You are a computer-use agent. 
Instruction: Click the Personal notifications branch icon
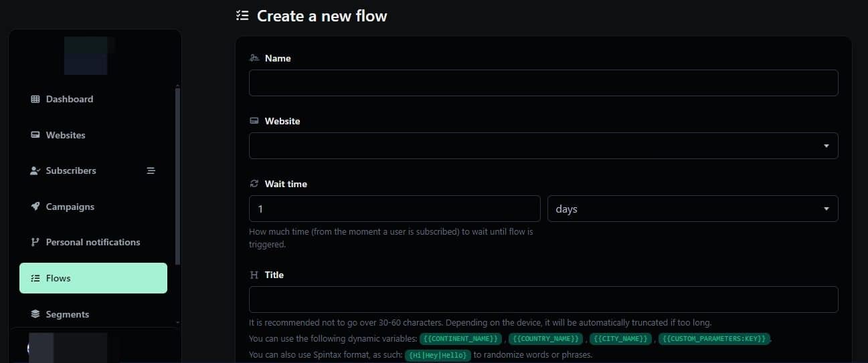point(35,242)
